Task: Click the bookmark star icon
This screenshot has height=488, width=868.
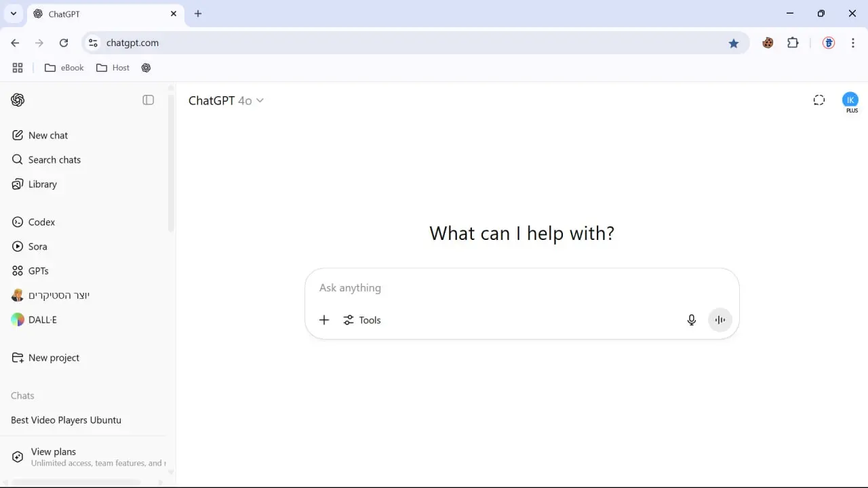Action: (734, 43)
